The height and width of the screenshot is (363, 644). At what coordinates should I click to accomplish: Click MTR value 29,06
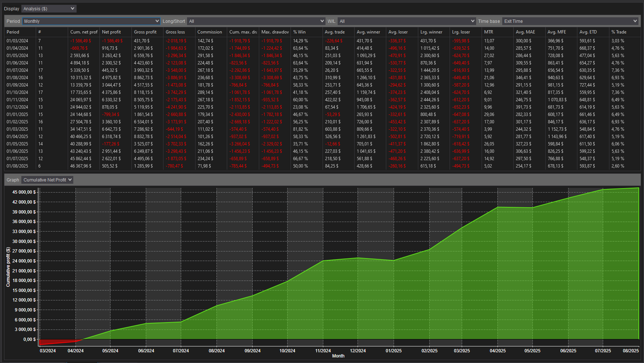[x=489, y=114]
